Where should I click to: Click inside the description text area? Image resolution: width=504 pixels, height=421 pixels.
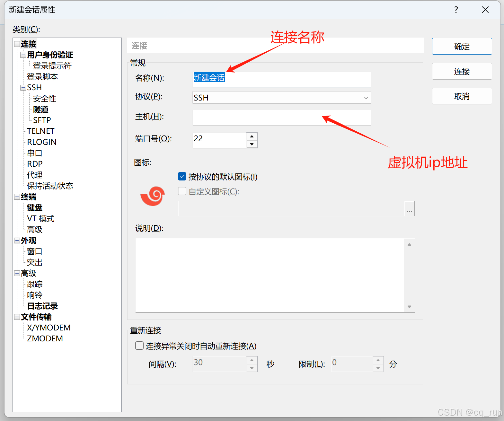(x=270, y=275)
